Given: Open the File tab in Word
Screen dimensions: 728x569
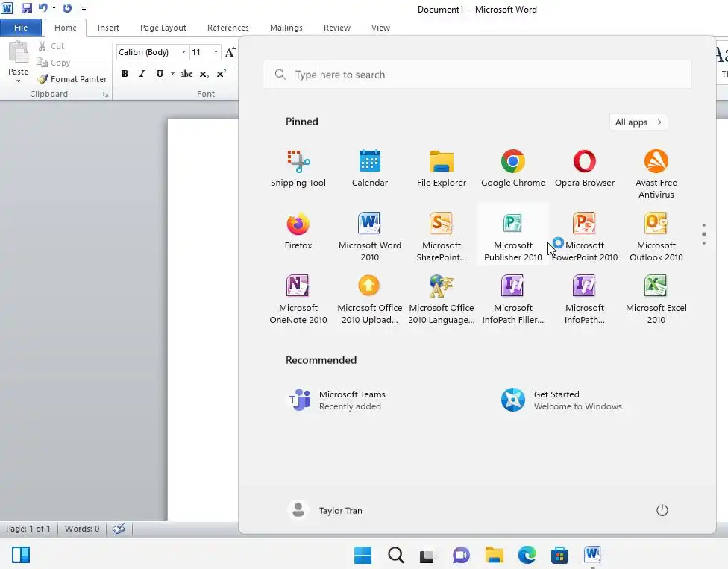Looking at the screenshot, I should point(21,28).
